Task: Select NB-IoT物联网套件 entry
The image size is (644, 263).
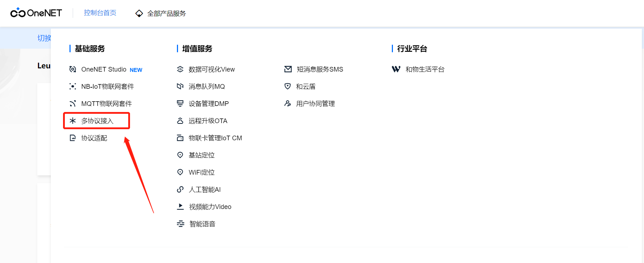Action: [x=107, y=87]
